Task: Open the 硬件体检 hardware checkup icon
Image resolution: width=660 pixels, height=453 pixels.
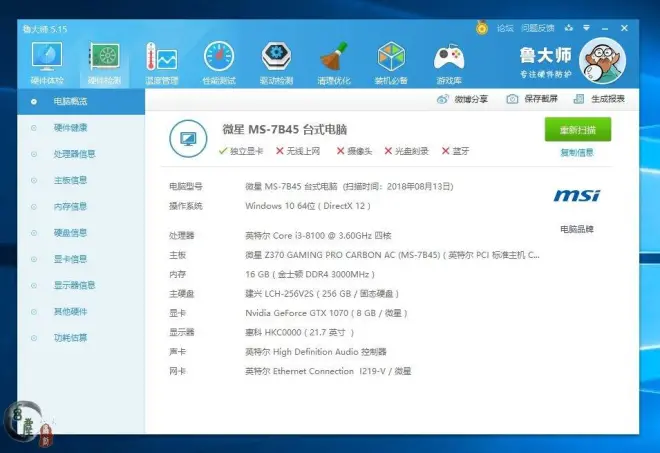Action: click(47, 63)
